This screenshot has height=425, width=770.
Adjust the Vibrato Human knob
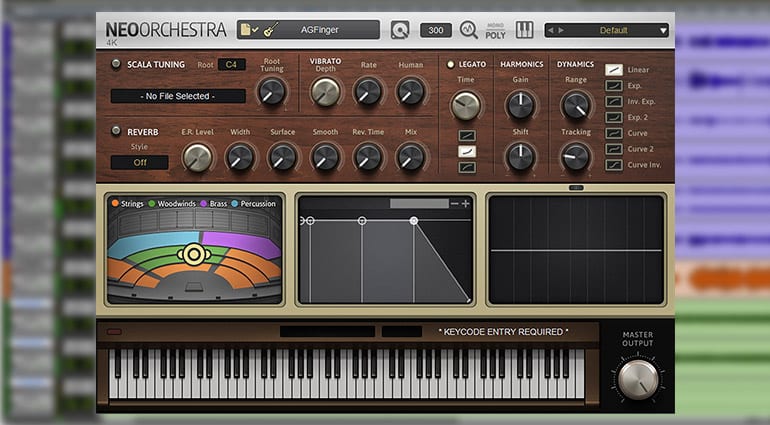pyautogui.click(x=410, y=91)
